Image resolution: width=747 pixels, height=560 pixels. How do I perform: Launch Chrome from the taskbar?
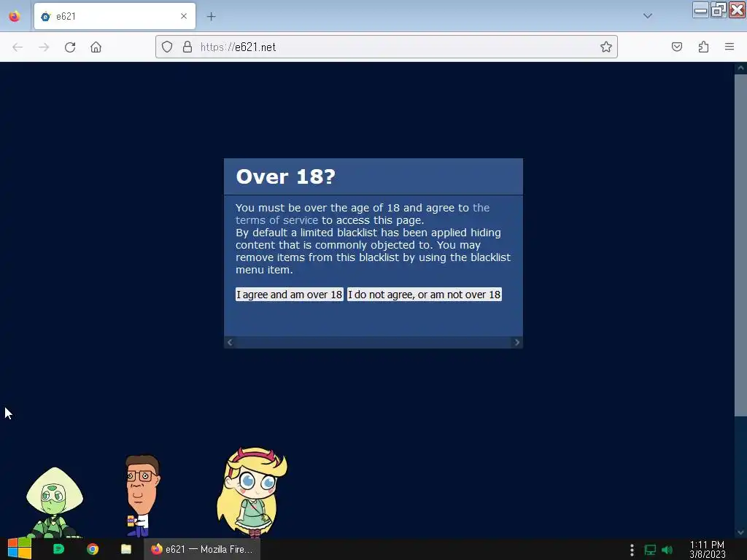coord(93,549)
